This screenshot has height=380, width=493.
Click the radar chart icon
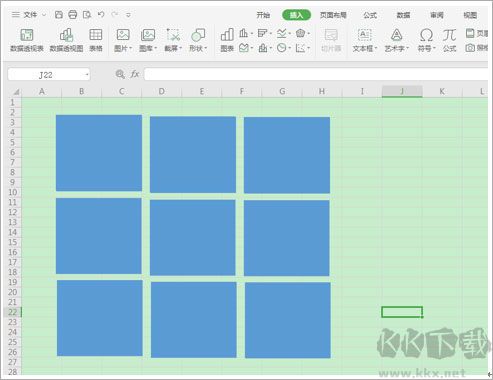coord(300,33)
